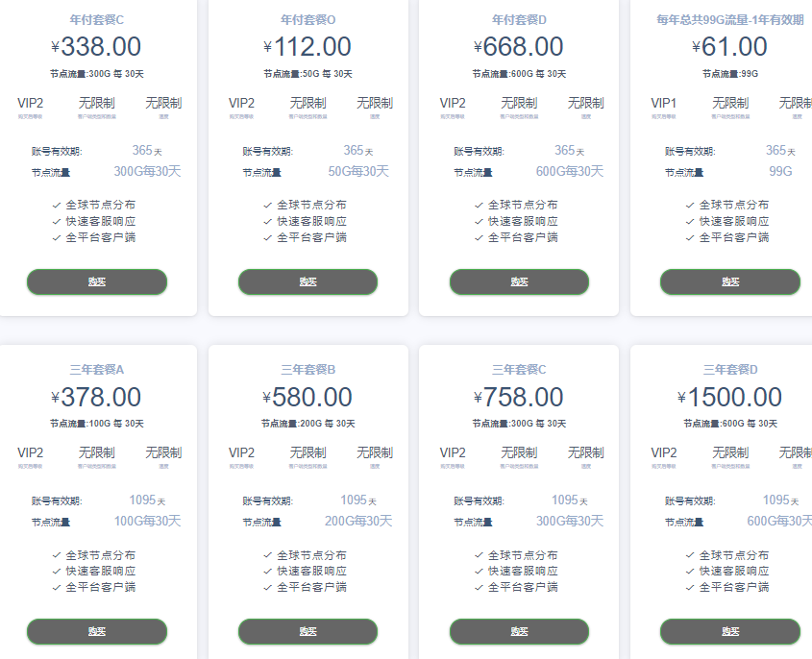Viewport: 812px width, 659px height.
Task: Click the VIP1 label in 99G流量 plan
Action: coord(664,103)
